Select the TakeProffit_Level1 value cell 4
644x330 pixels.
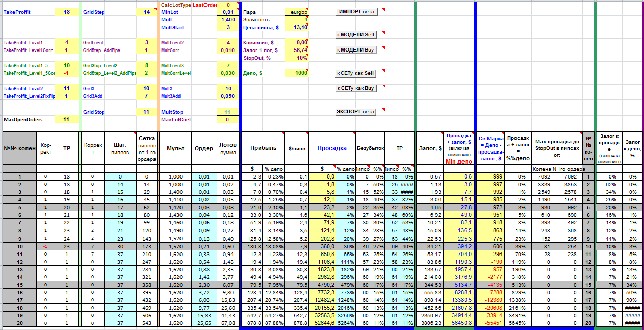[67, 42]
